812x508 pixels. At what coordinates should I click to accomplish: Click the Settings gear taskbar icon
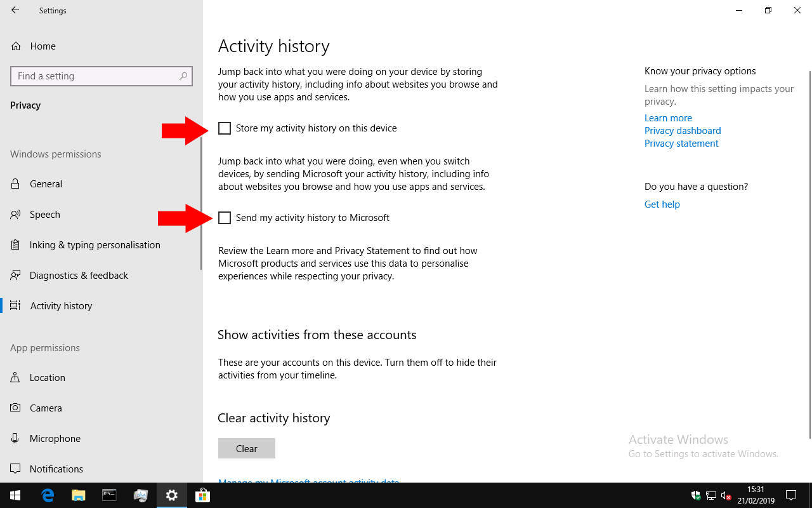click(172, 495)
